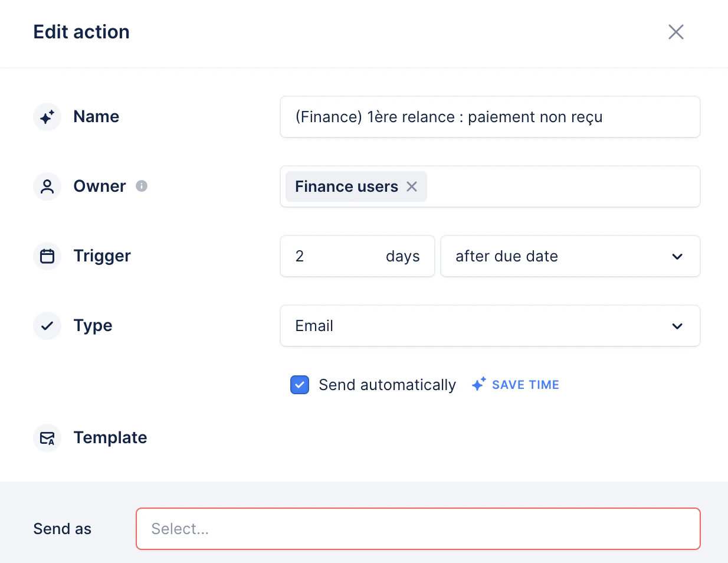
Task: Click the trigger days number field
Action: tap(358, 256)
